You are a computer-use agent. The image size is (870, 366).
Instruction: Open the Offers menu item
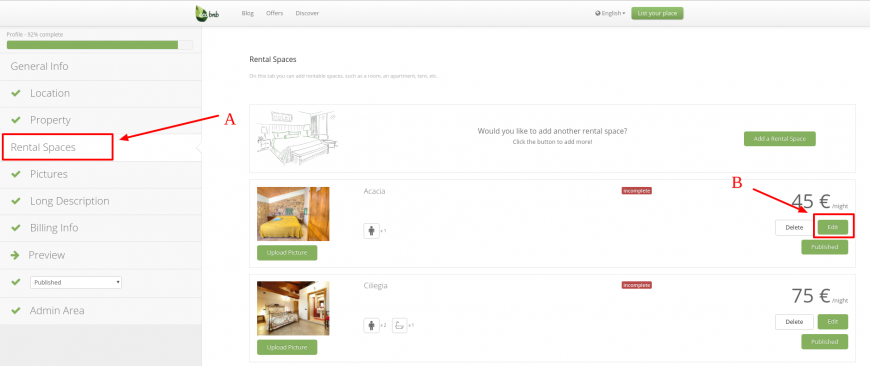(275, 13)
